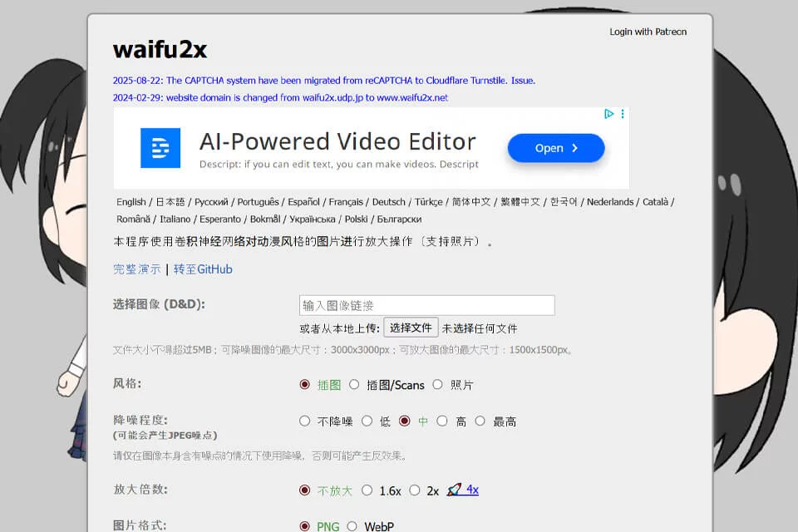Click the rocket icon beside 4x
This screenshot has height=532, width=798.
pos(454,490)
